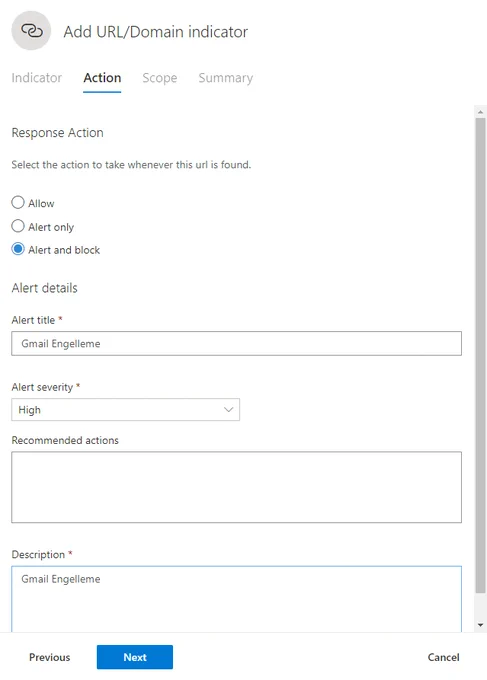Select the Alert only radio button
487x680 pixels.
coord(18,226)
